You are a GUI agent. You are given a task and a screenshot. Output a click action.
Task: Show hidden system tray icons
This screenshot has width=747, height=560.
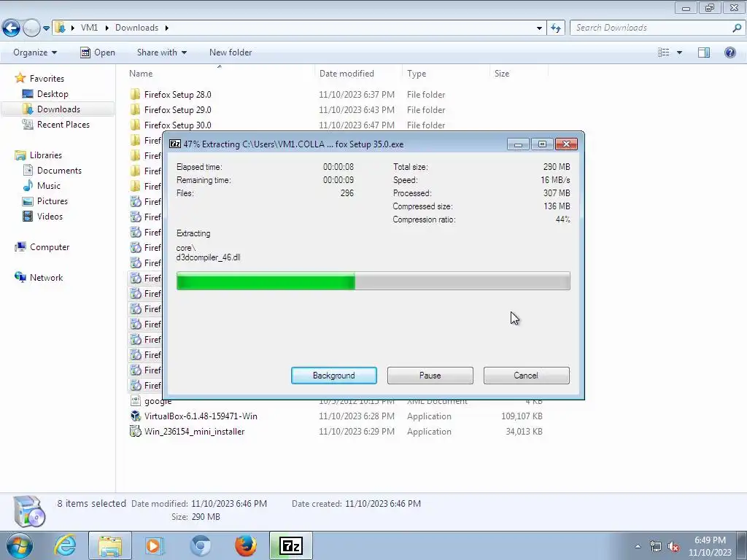[x=638, y=546]
